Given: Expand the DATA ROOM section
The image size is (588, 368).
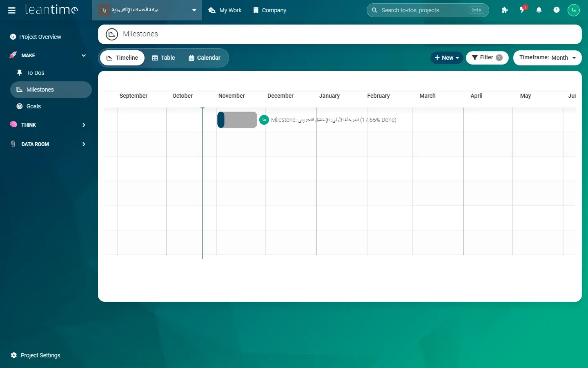Looking at the screenshot, I should (x=48, y=144).
